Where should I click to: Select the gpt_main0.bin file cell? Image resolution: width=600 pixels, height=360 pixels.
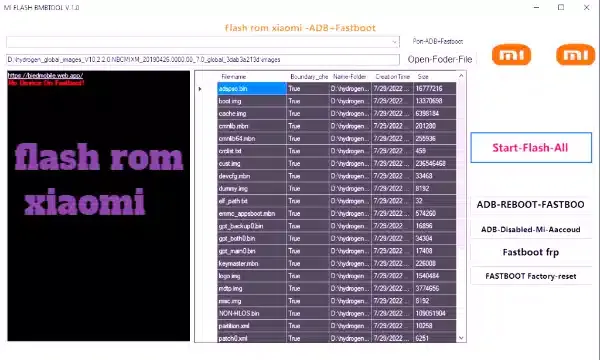(252, 251)
